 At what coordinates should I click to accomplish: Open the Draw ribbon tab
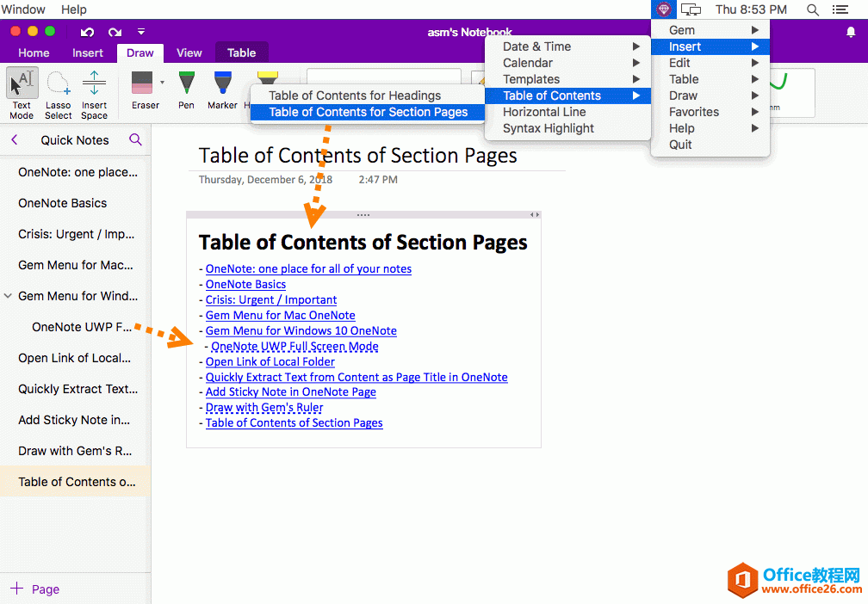[140, 53]
